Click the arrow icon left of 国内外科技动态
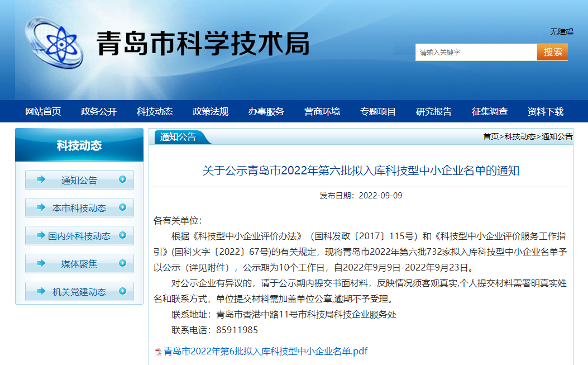 pos(41,235)
